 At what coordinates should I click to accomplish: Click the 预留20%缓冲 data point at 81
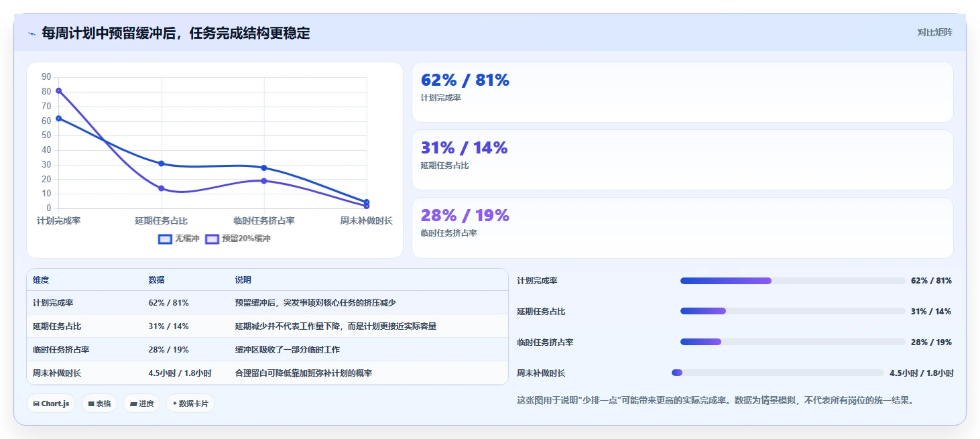[x=59, y=90]
